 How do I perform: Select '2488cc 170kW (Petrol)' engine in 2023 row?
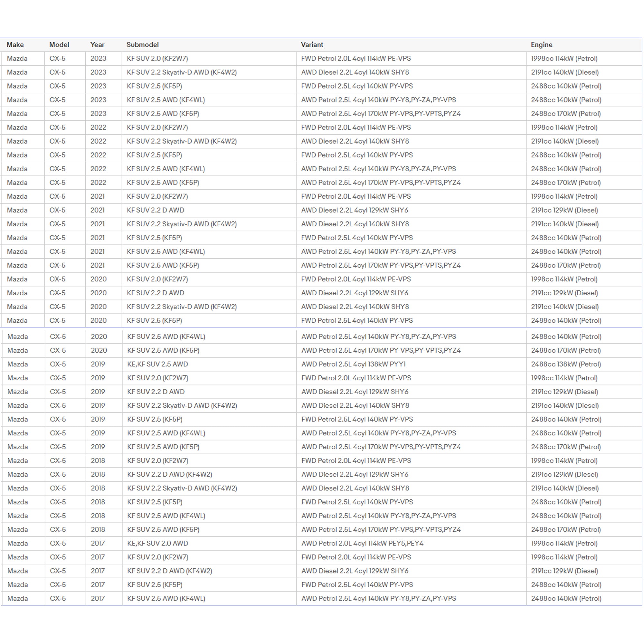(566, 114)
